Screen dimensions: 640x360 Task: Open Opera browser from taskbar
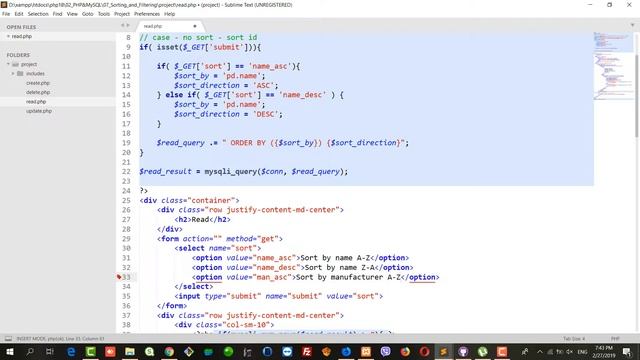424,352
